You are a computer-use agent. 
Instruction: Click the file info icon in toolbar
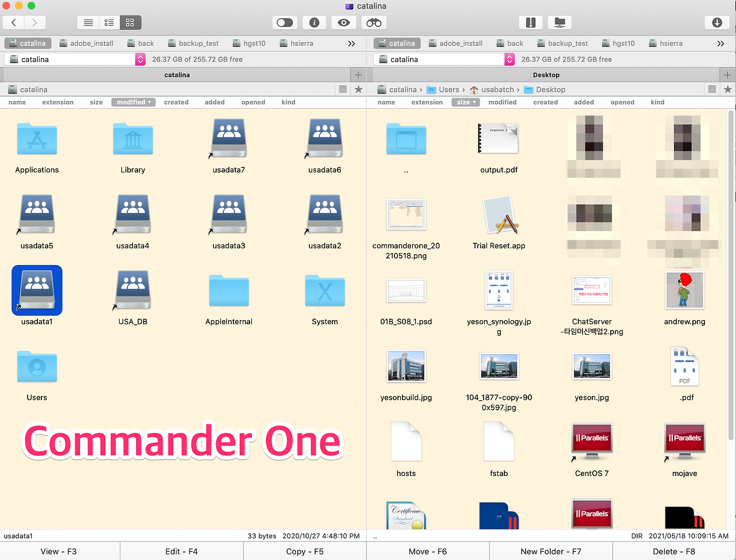coord(314,22)
